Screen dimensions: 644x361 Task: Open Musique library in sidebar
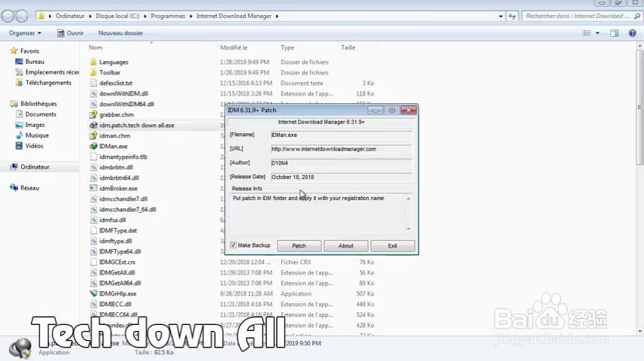[x=37, y=135]
